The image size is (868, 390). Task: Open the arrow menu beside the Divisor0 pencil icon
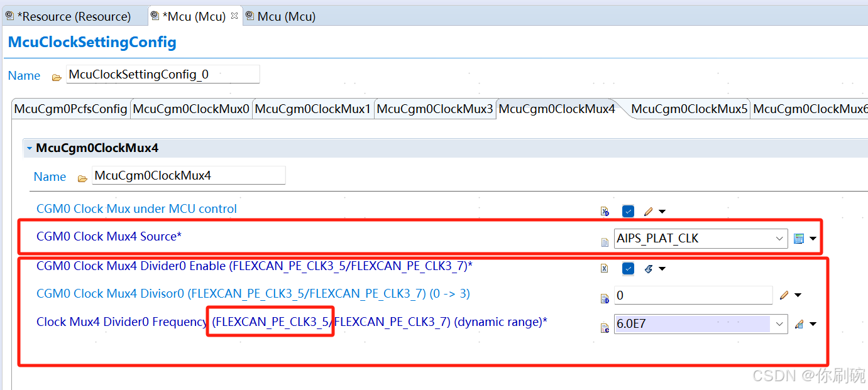[798, 295]
